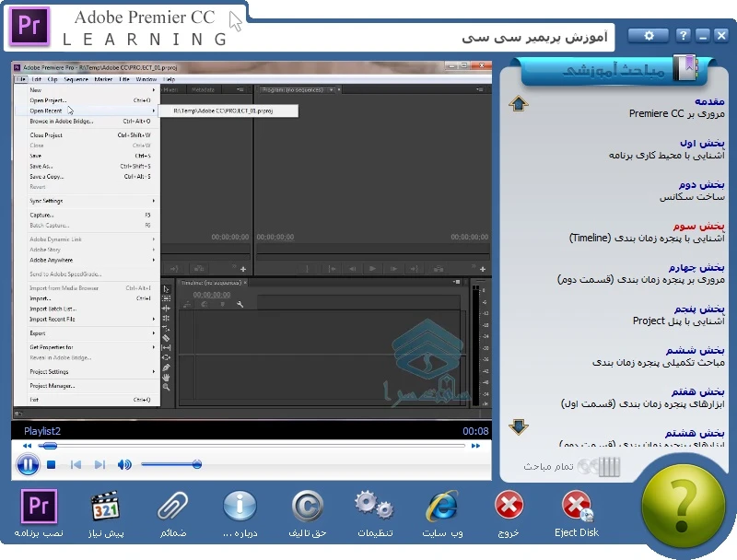This screenshot has height=560, width=737.
Task: Open the blue info About icon
Action: tap(240, 507)
